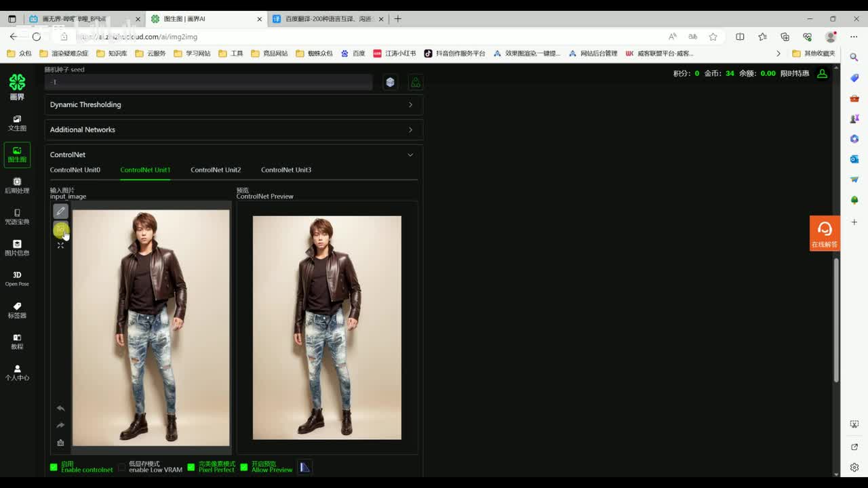Screen dimensions: 868x488
Task: Click the redo arrow in image editor
Action: [x=60, y=425]
